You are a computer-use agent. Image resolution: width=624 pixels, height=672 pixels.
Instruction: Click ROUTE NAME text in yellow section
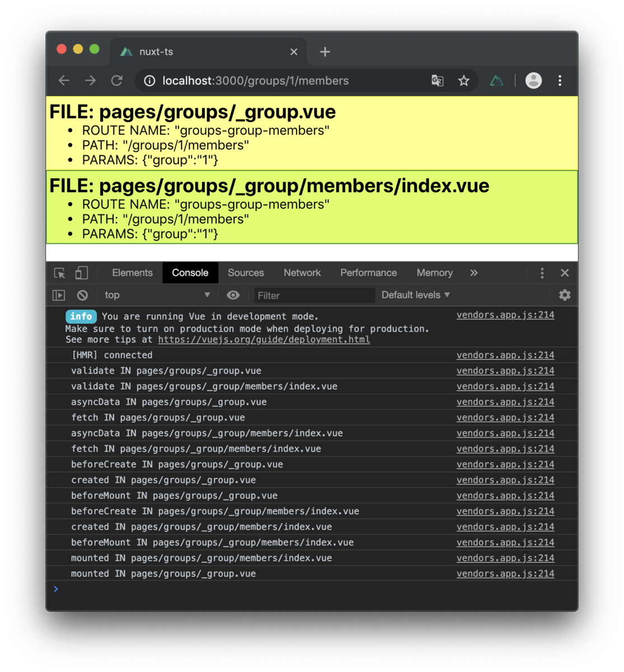point(205,130)
